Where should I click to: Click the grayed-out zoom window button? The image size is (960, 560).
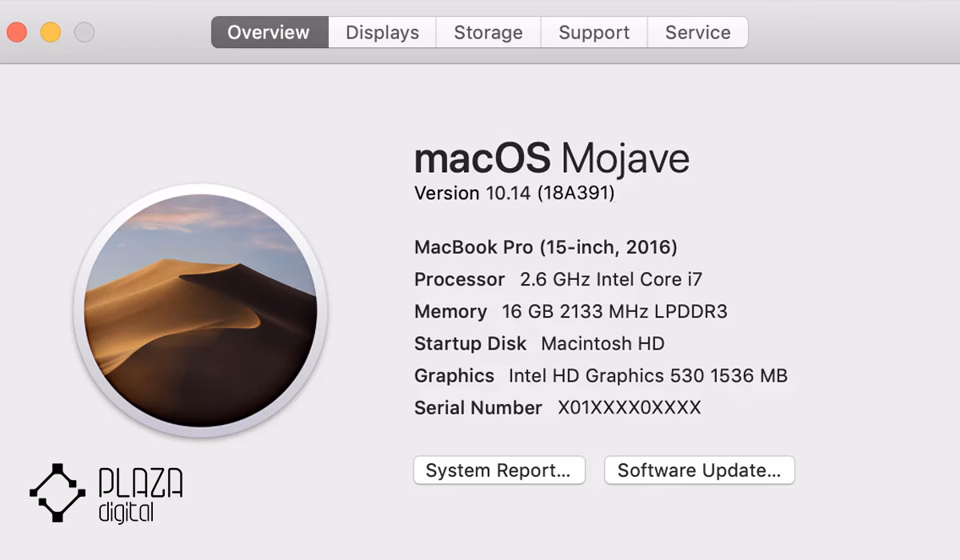(84, 33)
